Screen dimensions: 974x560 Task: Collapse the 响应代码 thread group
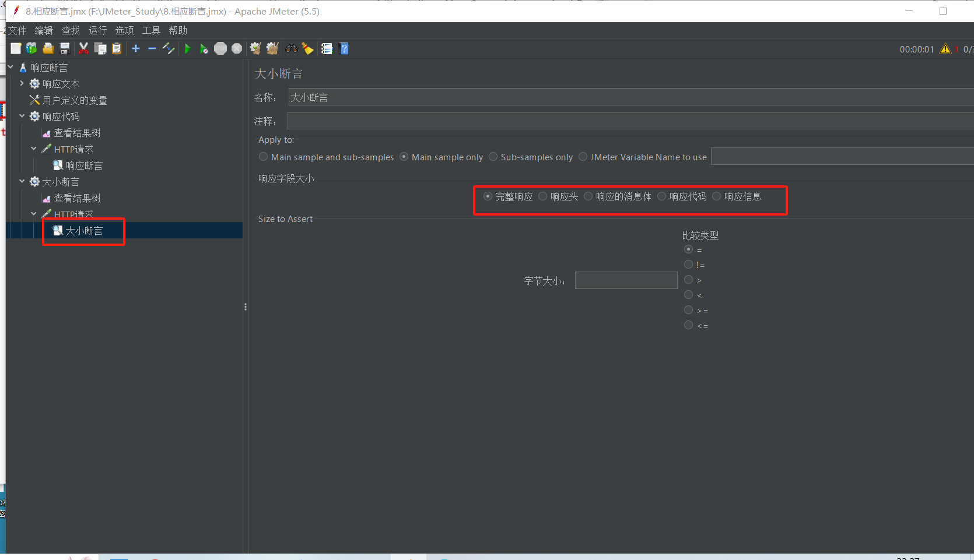22,116
